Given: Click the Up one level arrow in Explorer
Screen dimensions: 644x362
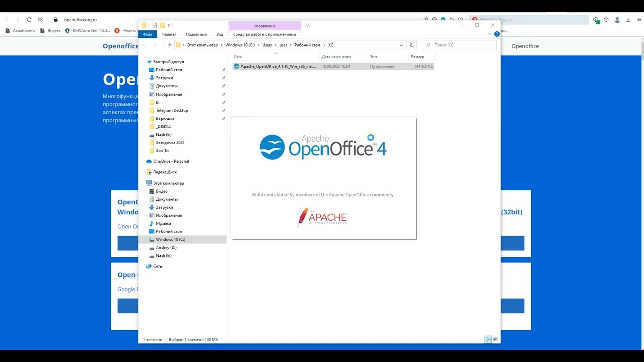Looking at the screenshot, I should point(170,45).
